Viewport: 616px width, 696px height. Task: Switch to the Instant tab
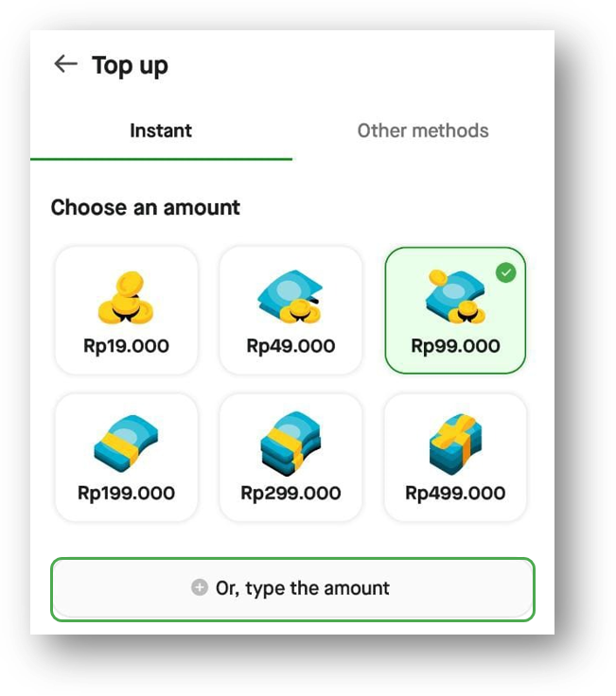tap(161, 130)
